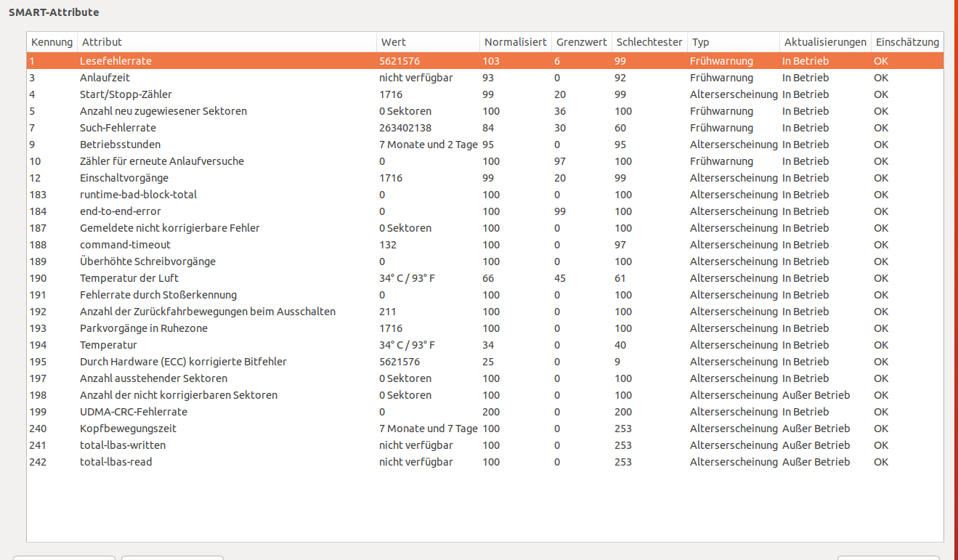Click the SMART-Attribute heading
The width and height of the screenshot is (958, 560).
[54, 12]
